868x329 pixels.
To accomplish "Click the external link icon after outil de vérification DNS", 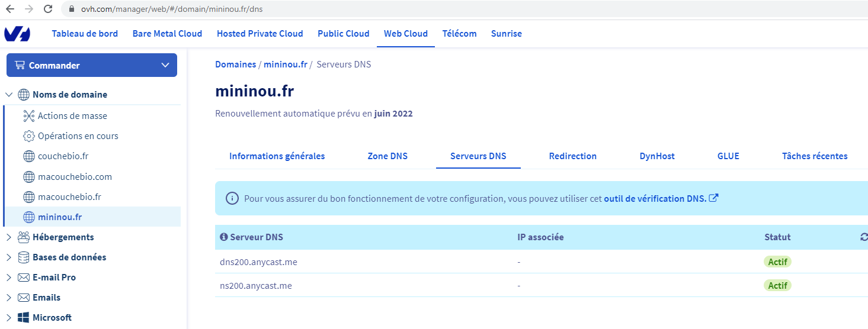I will 714,198.
